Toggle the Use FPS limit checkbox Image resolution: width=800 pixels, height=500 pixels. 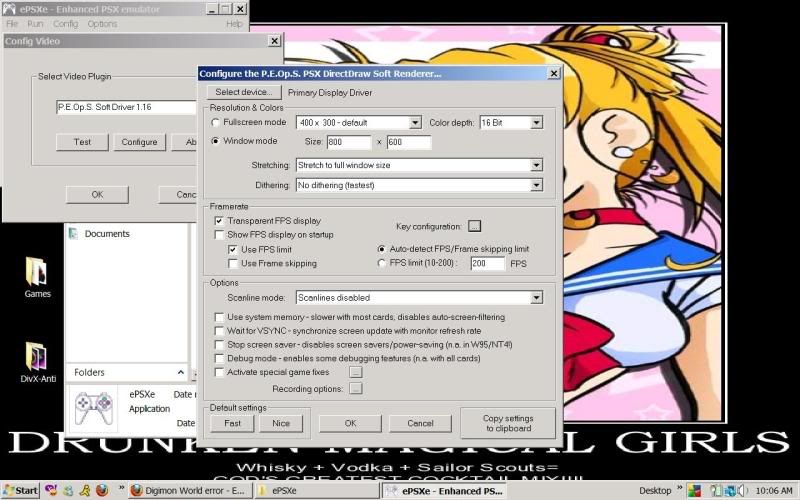pos(233,249)
